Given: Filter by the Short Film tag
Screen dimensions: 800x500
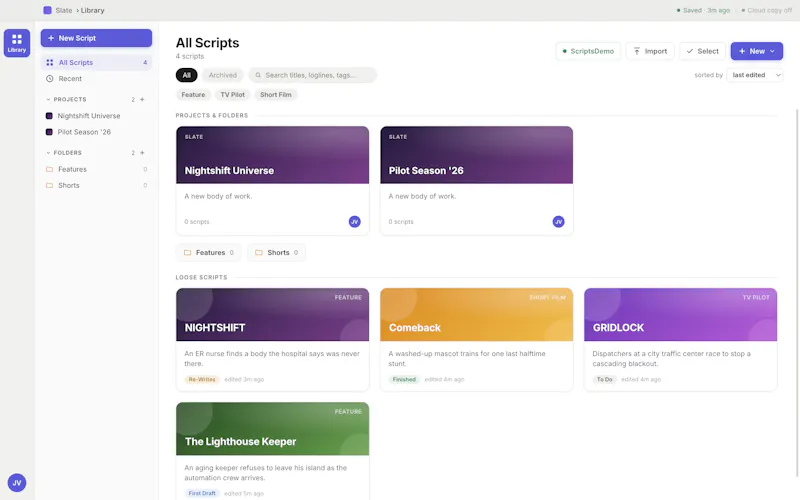Looking at the screenshot, I should [x=276, y=94].
